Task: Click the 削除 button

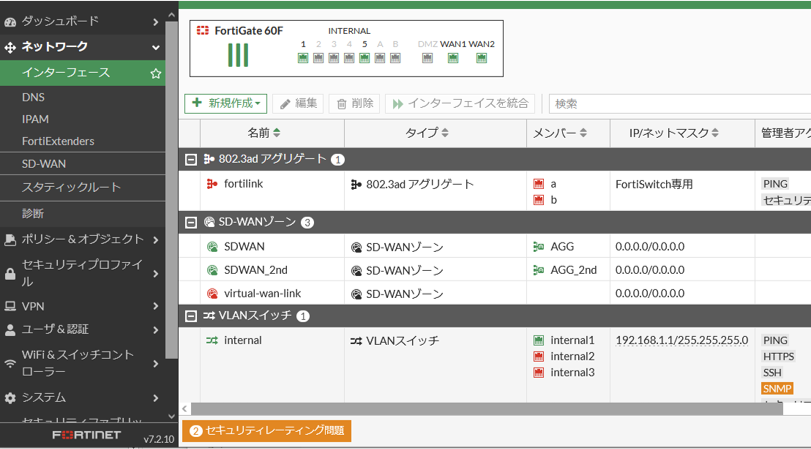Action: click(x=354, y=103)
